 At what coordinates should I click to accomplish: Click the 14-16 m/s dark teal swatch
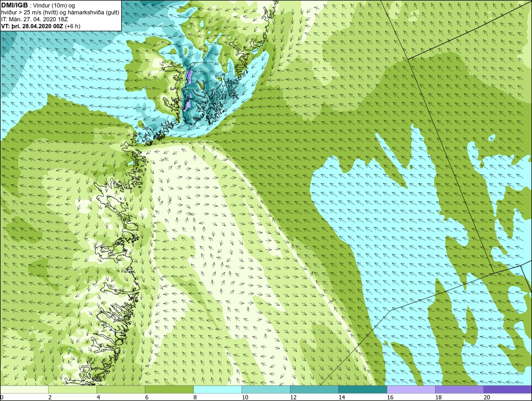(363, 389)
